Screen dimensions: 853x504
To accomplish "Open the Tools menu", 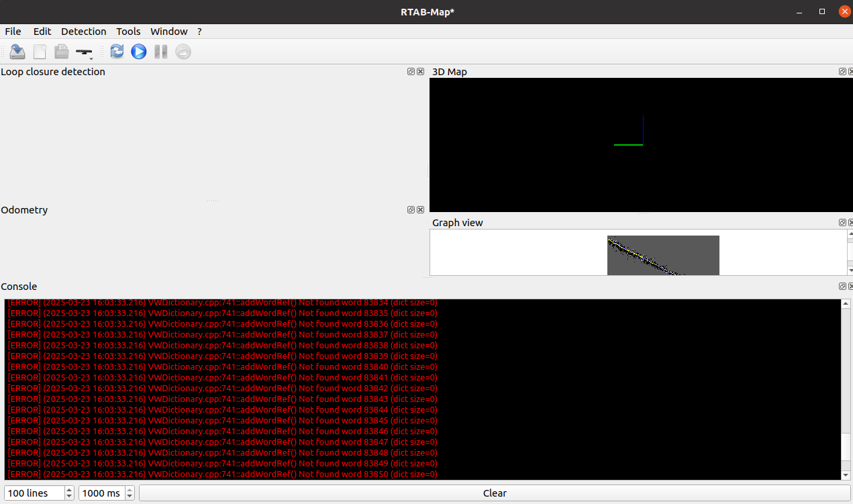I will (x=128, y=32).
